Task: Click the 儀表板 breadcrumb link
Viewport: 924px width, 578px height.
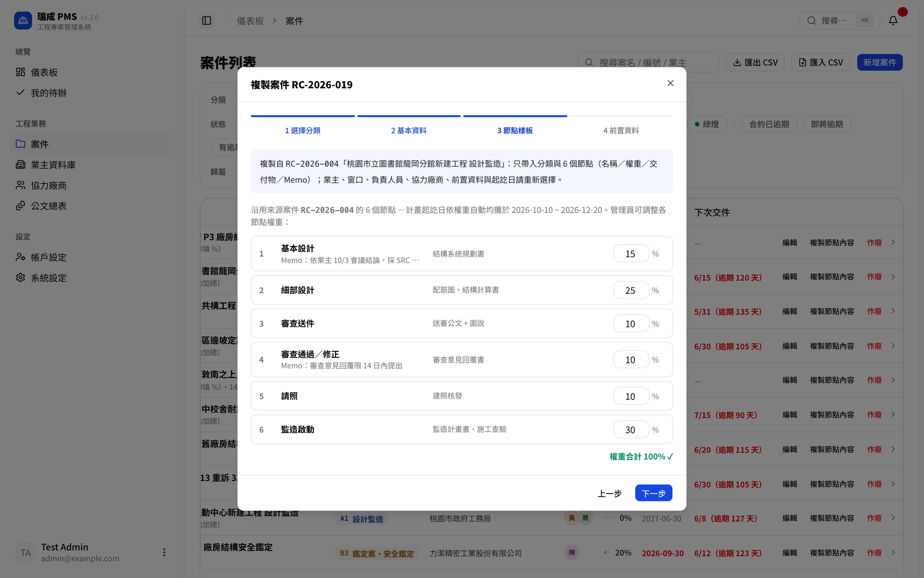Action: click(x=250, y=21)
